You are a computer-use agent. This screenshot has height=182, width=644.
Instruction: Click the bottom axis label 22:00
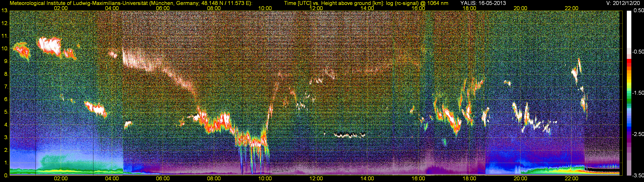coord(571,179)
